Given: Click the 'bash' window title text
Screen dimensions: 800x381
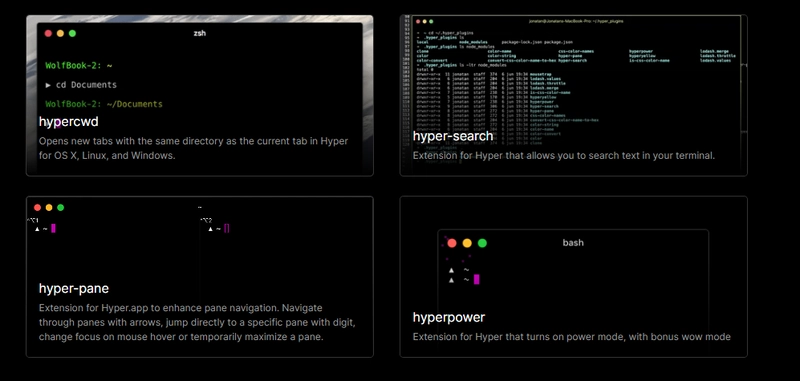Looking at the screenshot, I should pyautogui.click(x=573, y=243).
